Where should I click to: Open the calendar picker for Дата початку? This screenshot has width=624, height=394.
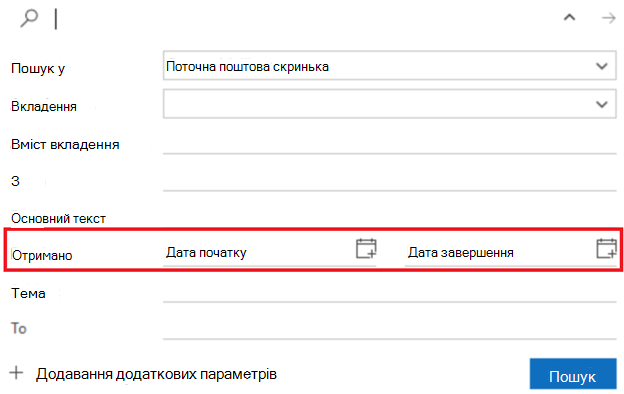click(366, 249)
